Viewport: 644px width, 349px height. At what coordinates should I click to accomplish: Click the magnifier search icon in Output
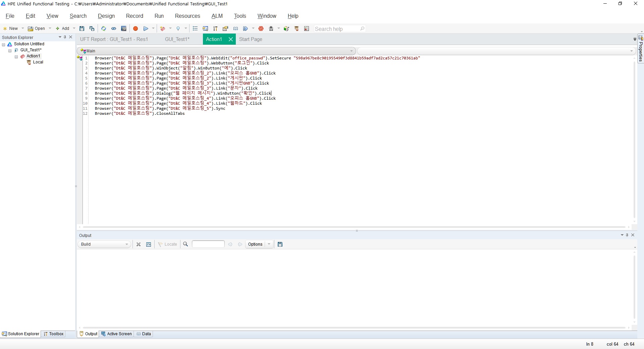click(x=185, y=244)
